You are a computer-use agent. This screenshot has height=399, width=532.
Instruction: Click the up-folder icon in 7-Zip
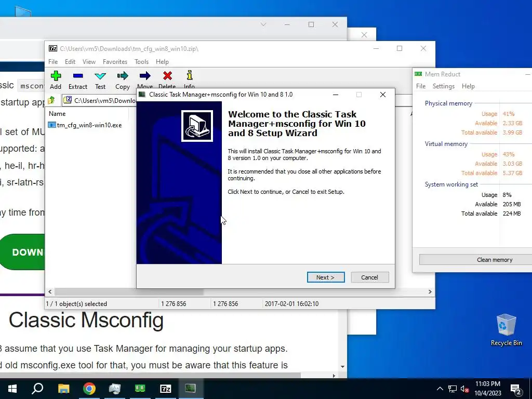coord(51,100)
